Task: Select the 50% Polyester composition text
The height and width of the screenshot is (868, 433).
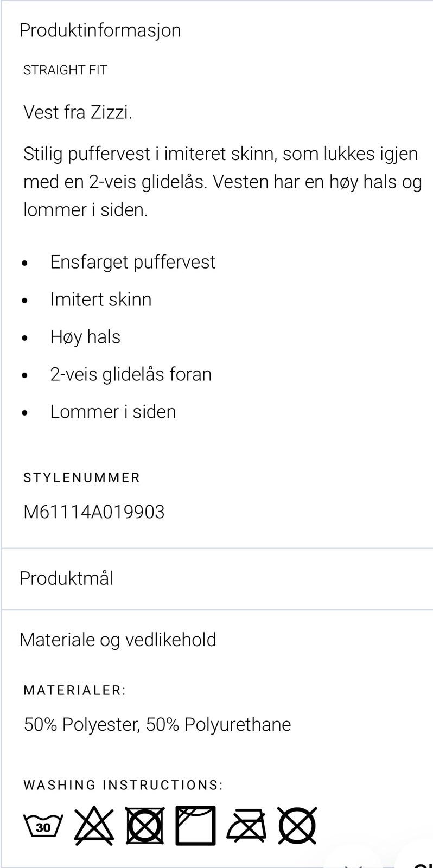Action: click(157, 724)
